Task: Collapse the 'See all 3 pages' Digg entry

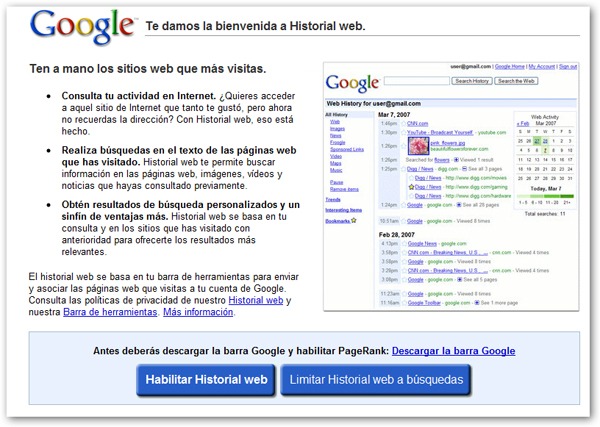Action: [x=464, y=169]
